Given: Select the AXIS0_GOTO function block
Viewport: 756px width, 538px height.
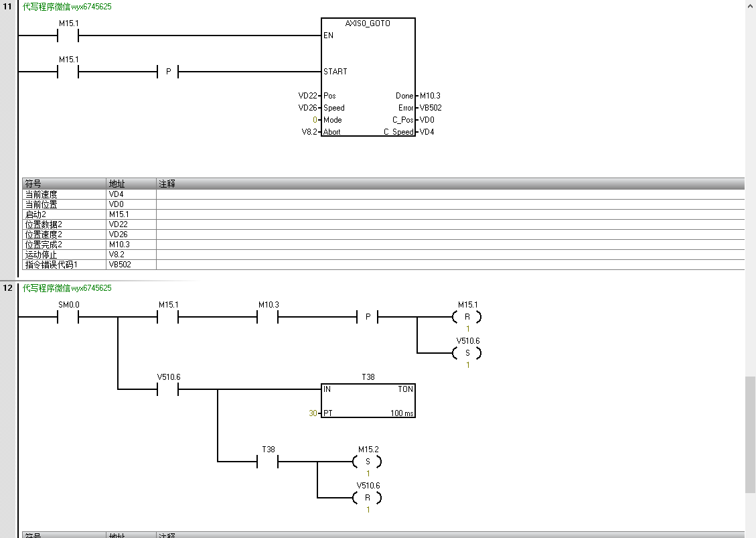Looking at the screenshot, I should [x=368, y=77].
